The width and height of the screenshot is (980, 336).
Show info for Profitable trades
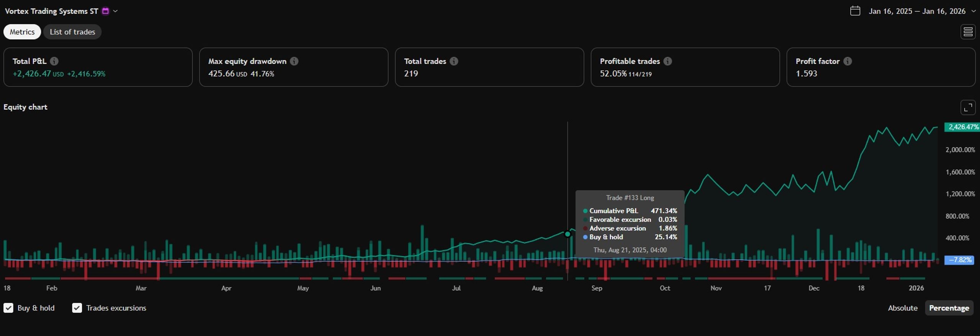pos(668,61)
